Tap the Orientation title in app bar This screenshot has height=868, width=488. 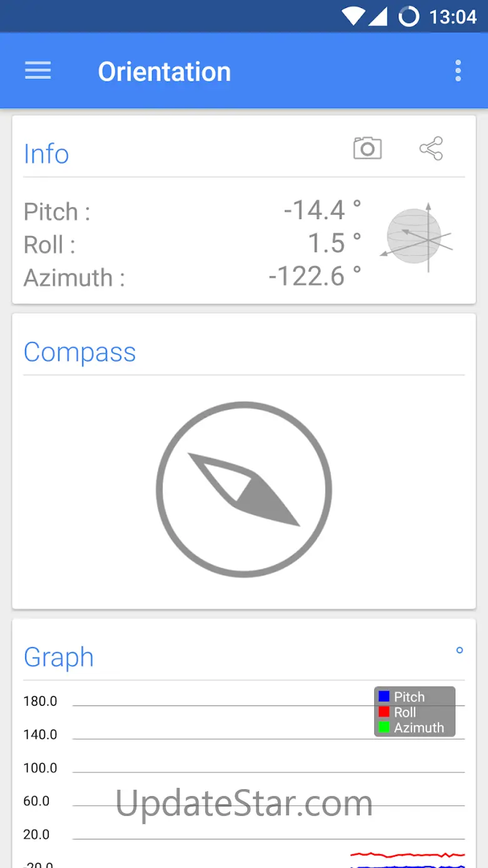[x=165, y=71]
